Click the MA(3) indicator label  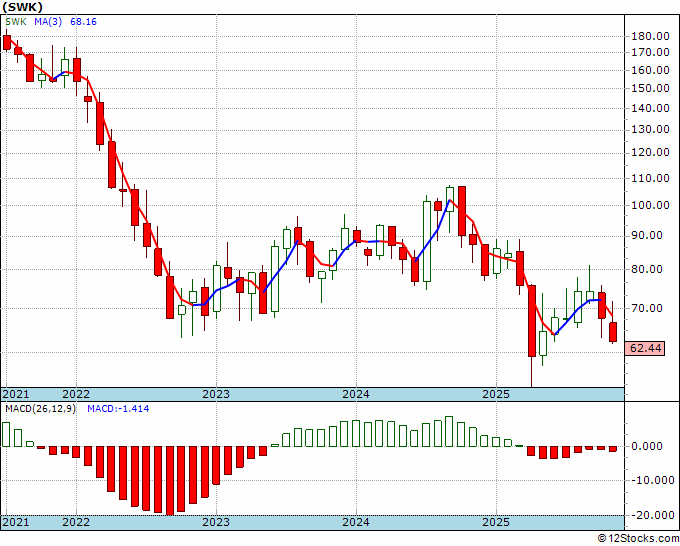click(x=48, y=22)
